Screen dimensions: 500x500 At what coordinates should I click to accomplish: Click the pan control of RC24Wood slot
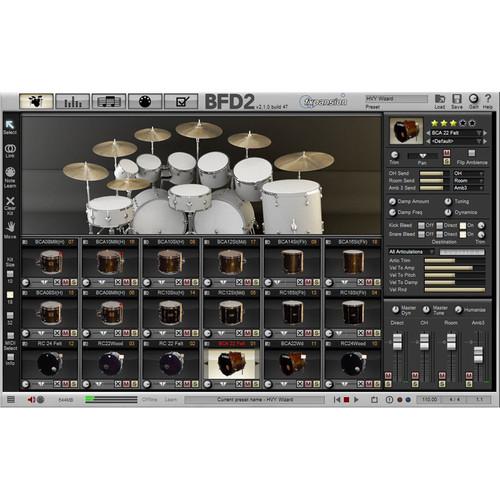pyautogui.click(x=345, y=384)
